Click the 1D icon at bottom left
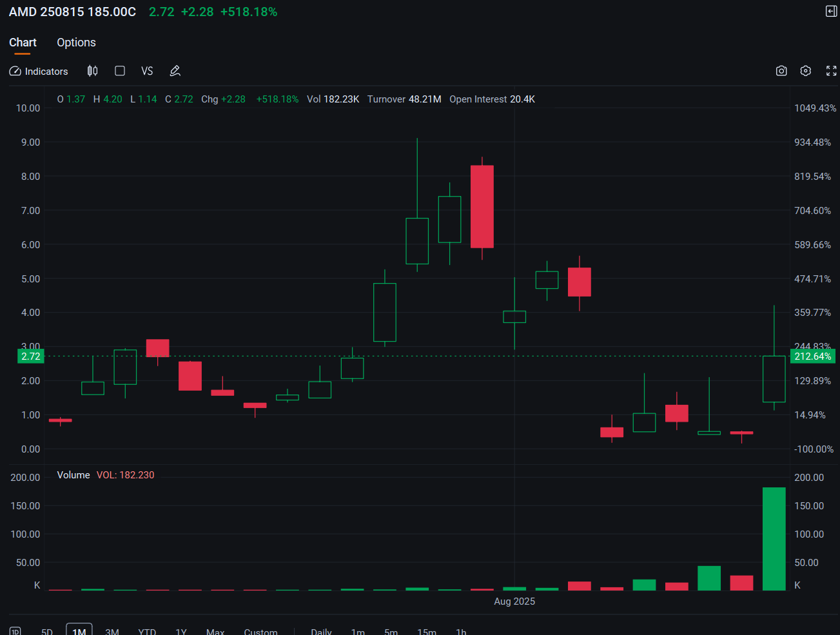840x635 pixels. 15,631
